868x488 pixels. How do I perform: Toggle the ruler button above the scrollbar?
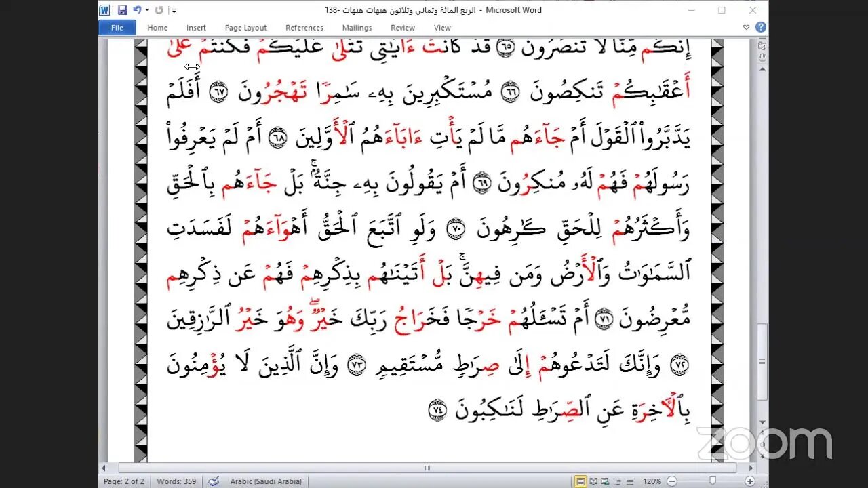(x=763, y=45)
